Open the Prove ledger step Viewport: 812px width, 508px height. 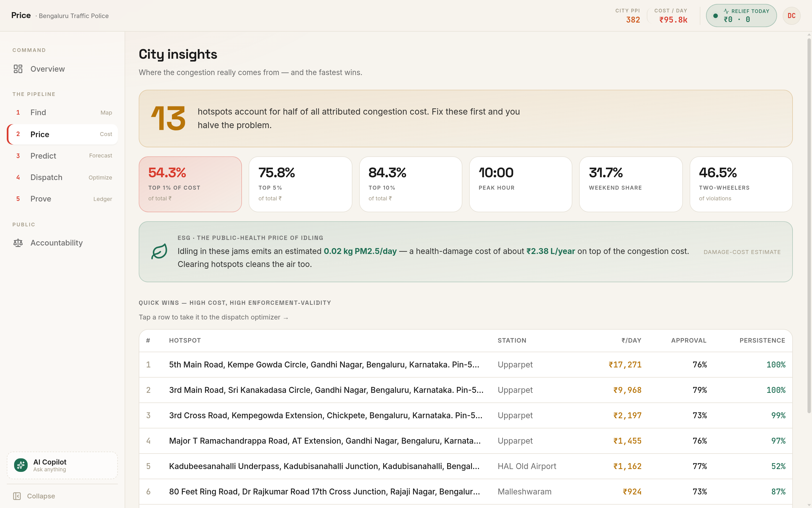tap(62, 199)
